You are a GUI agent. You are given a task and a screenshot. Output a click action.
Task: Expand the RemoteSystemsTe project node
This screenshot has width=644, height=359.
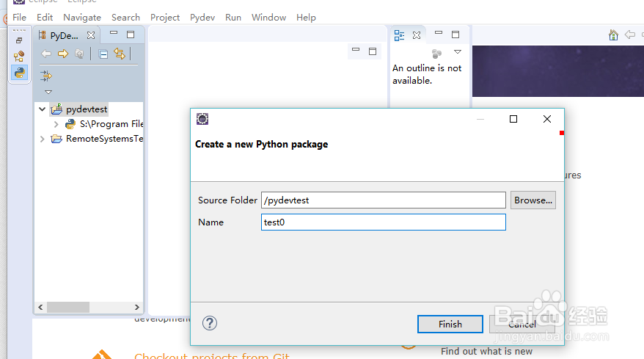pyautogui.click(x=42, y=139)
